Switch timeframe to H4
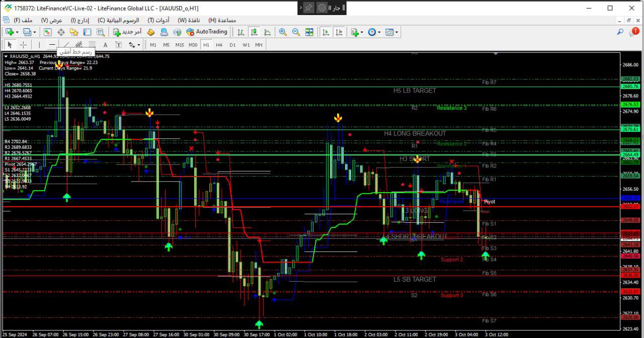This screenshot has width=644, height=338. pyautogui.click(x=219, y=45)
